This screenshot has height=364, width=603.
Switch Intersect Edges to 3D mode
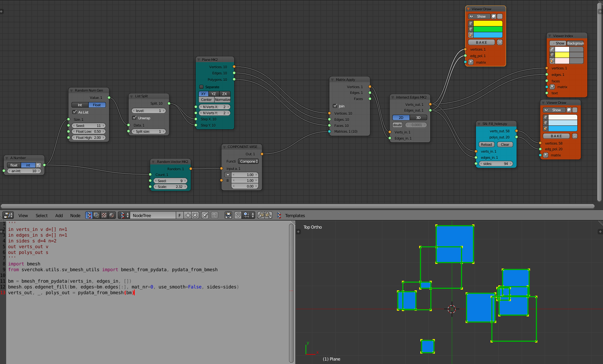[418, 117]
